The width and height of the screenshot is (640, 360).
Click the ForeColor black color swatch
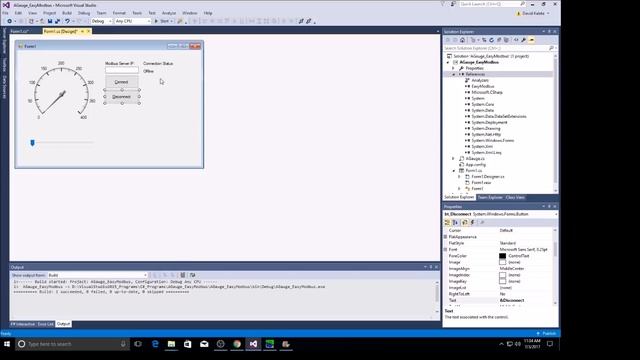click(502, 256)
